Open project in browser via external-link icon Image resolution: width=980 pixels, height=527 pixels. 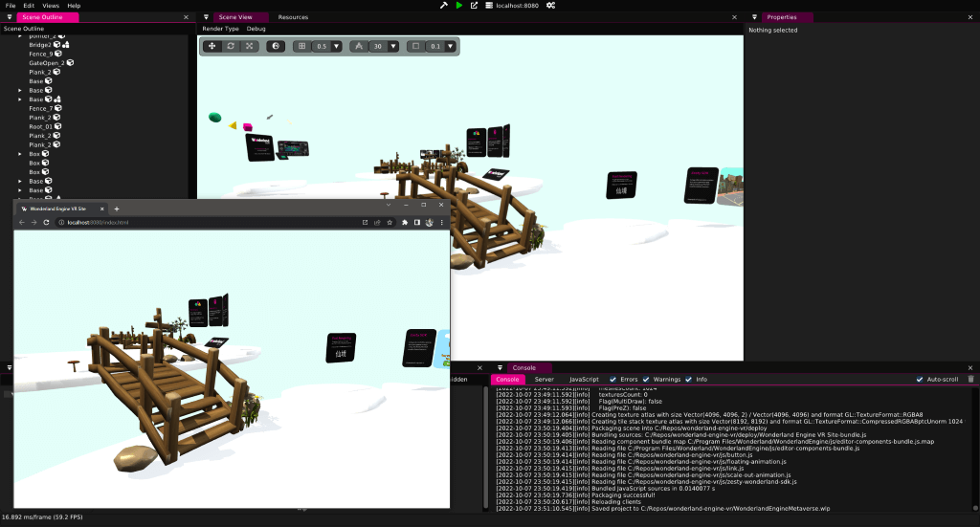point(474,6)
